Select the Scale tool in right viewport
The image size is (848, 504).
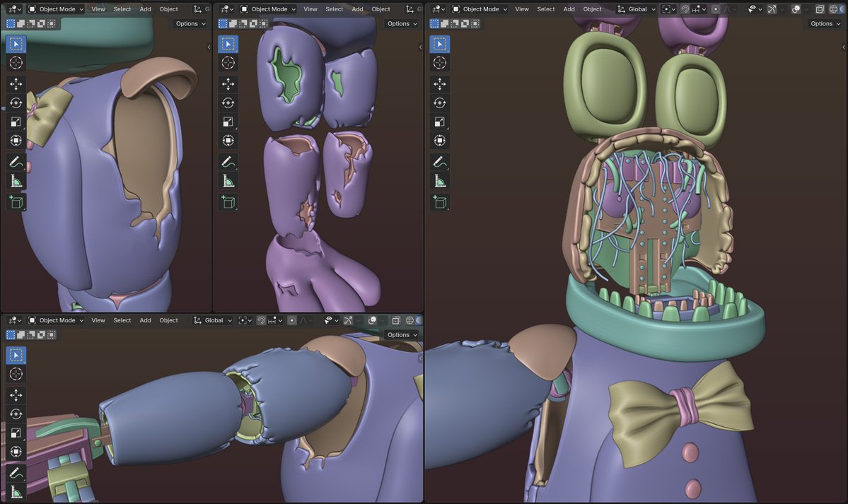440,122
